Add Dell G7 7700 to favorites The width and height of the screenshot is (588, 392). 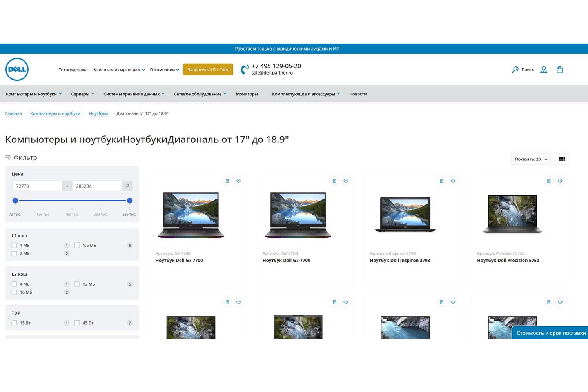[x=238, y=181]
